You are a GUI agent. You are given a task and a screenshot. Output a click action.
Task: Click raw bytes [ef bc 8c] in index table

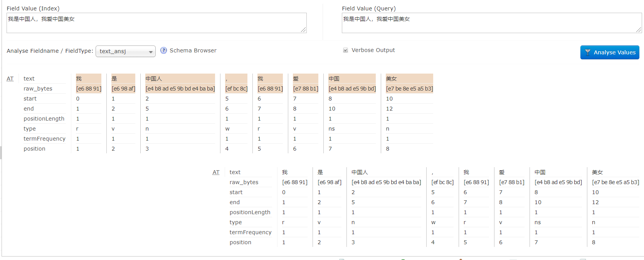tap(236, 89)
